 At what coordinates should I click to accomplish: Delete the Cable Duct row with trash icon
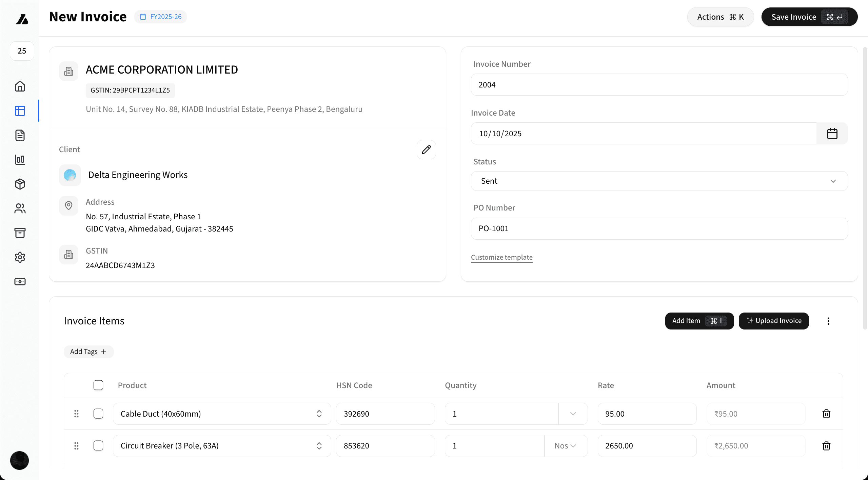coord(826,414)
